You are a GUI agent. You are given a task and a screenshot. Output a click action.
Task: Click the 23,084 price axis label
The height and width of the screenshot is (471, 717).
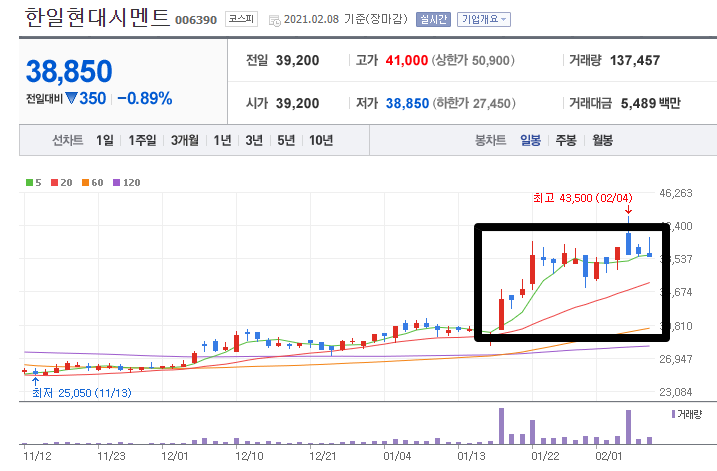pos(676,392)
